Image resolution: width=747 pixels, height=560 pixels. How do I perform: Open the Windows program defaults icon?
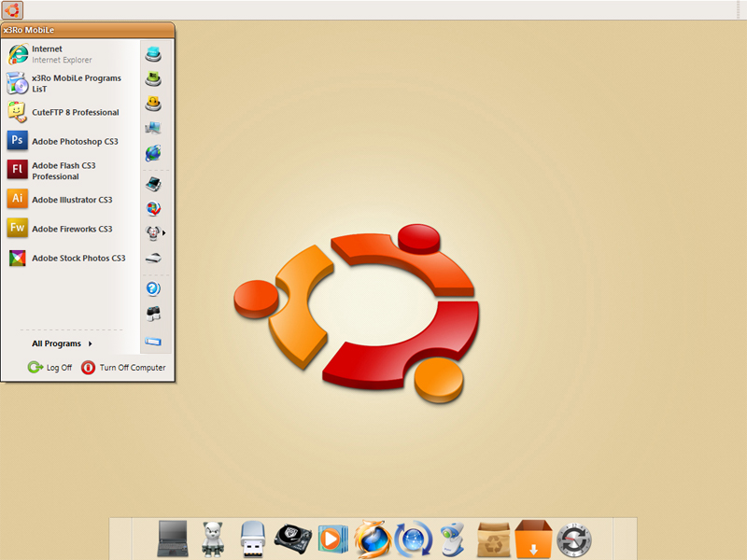click(x=153, y=208)
